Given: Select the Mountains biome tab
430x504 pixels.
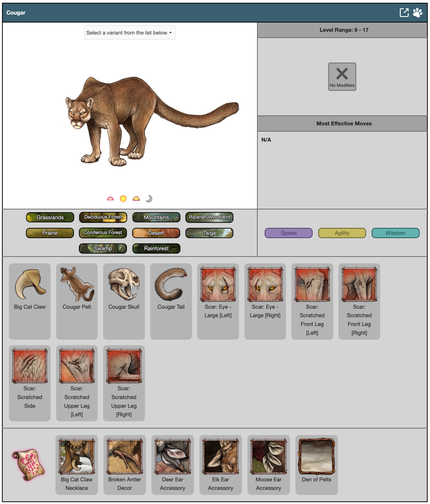Looking at the screenshot, I should [x=156, y=217].
